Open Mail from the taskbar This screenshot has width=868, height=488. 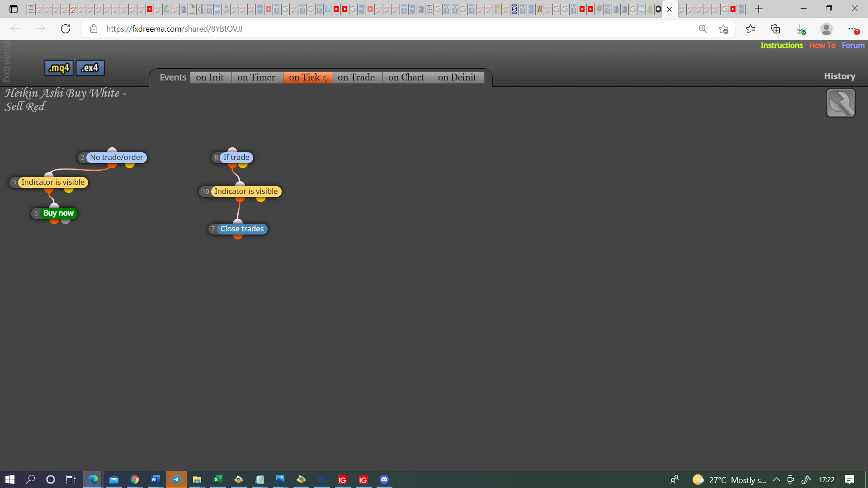(x=114, y=479)
